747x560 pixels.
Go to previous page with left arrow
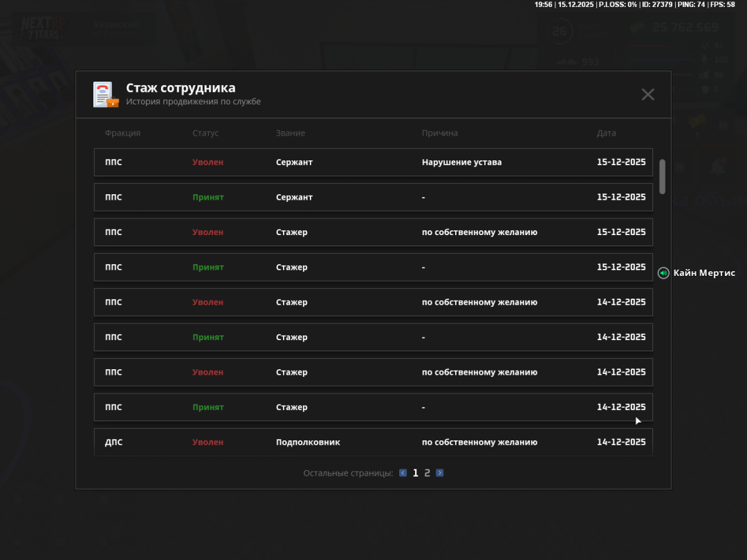403,474
